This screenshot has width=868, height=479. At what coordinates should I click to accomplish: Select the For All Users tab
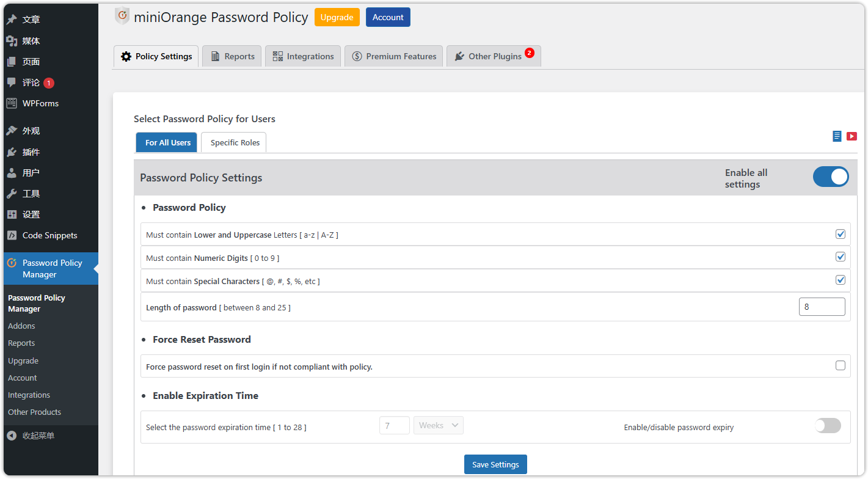(x=167, y=142)
